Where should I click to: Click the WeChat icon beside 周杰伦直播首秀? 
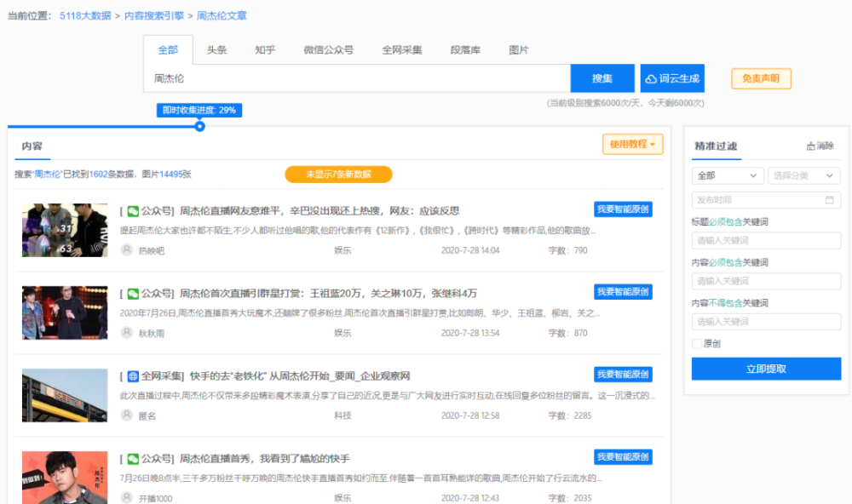(133, 459)
